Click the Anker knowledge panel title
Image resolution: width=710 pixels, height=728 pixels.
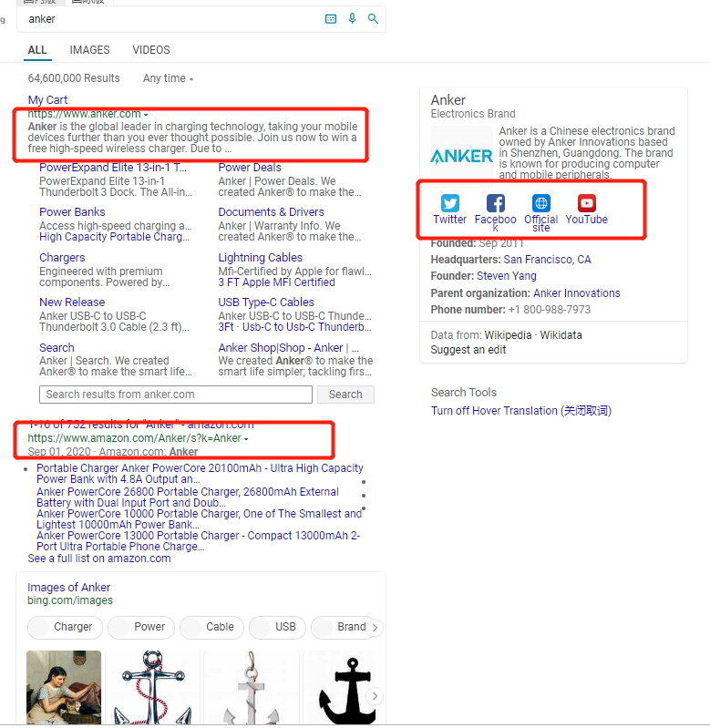point(448,100)
